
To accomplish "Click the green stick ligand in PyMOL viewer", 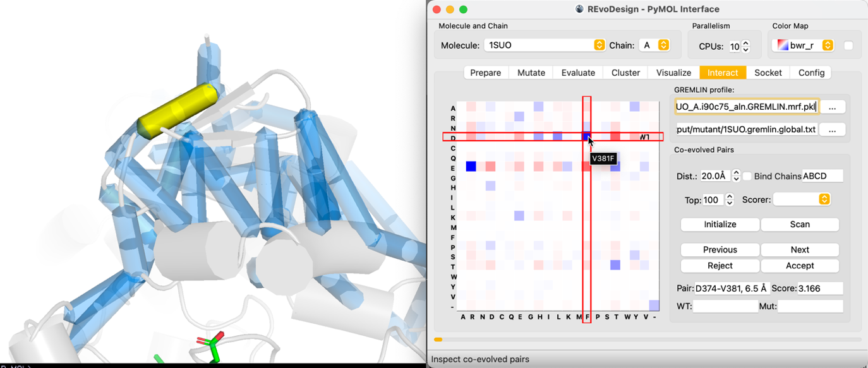I will point(212,346).
